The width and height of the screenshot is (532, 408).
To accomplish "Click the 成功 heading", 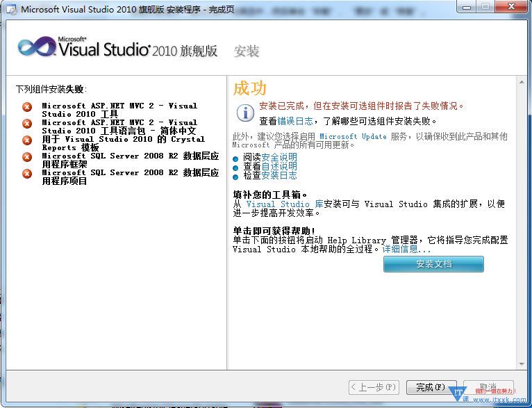I will pyautogui.click(x=250, y=88).
